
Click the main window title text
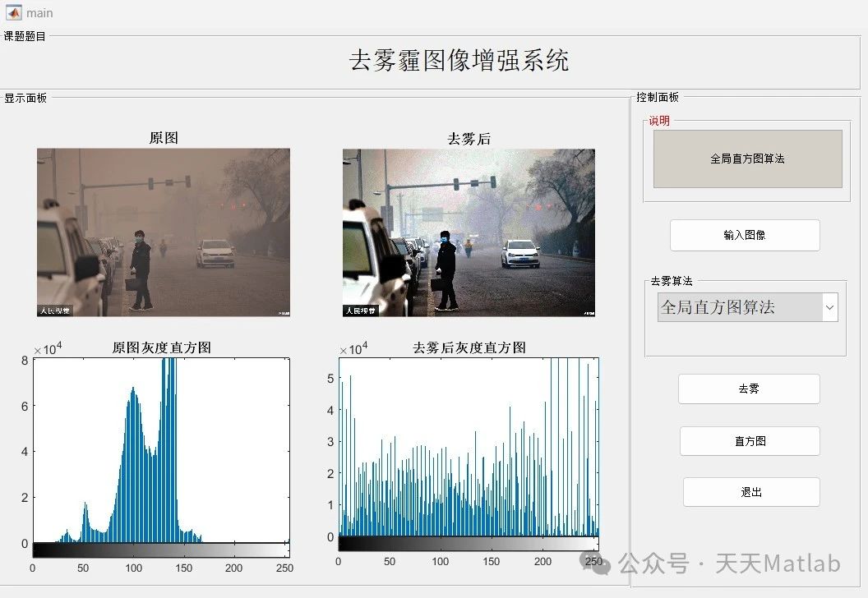39,12
